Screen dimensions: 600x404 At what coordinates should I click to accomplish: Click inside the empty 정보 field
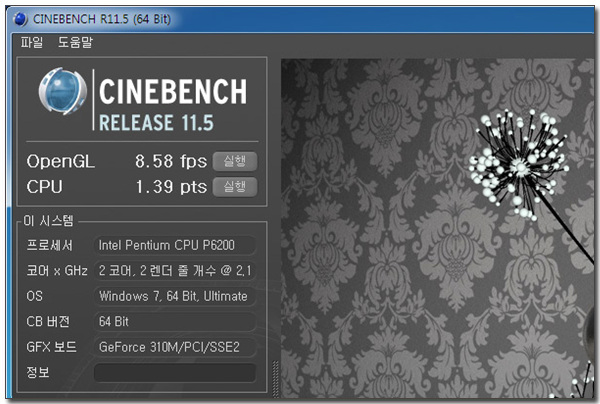[175, 373]
